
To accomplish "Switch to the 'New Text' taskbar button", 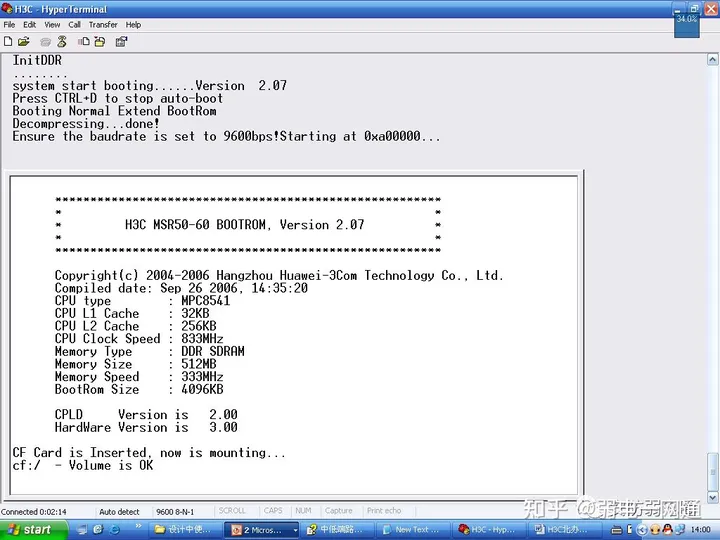I will pyautogui.click(x=413, y=530).
